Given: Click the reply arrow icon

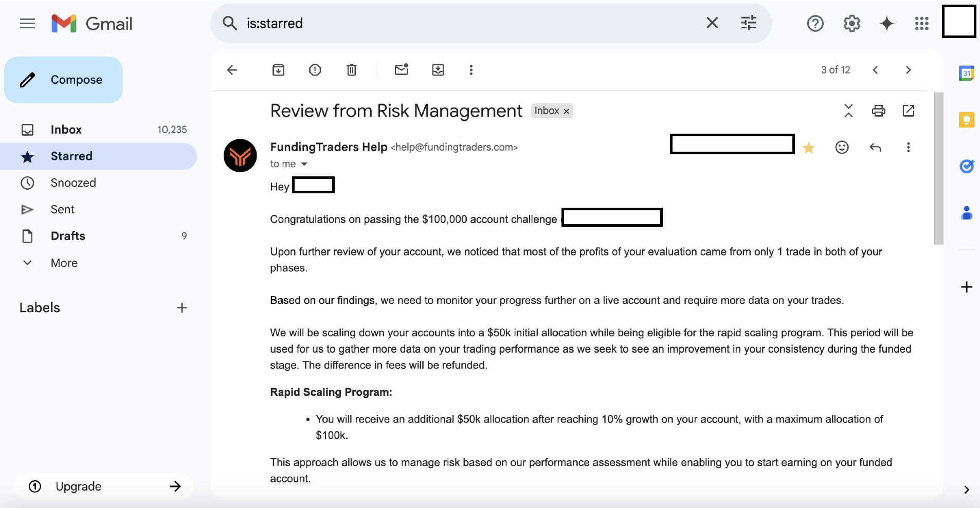Looking at the screenshot, I should [x=875, y=148].
